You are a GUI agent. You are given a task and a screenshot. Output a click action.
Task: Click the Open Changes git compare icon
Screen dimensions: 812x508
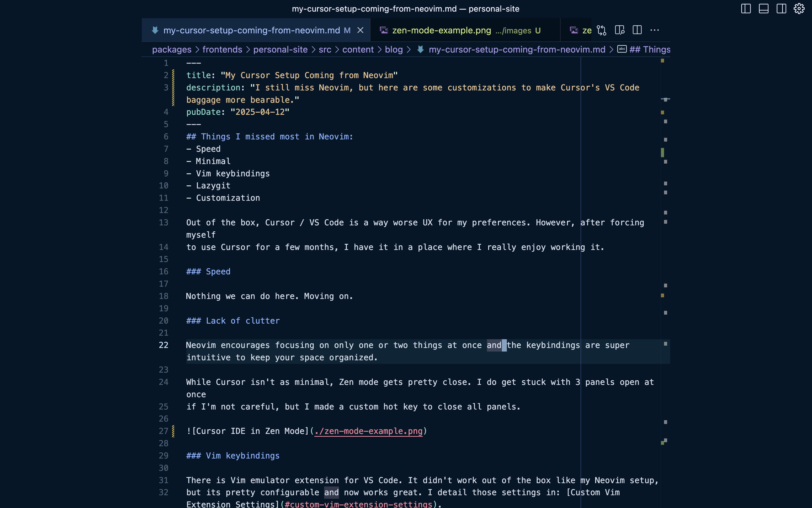[601, 30]
